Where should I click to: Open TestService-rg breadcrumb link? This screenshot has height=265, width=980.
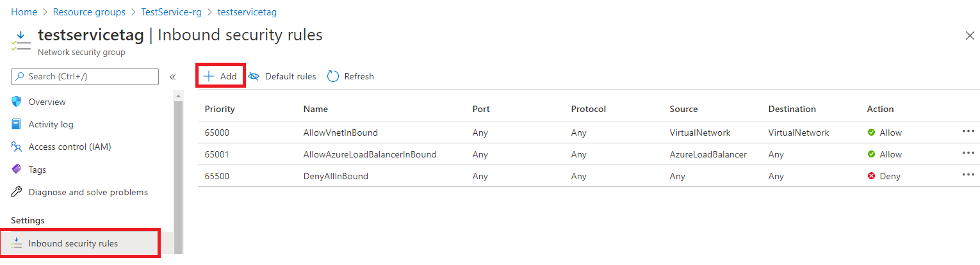click(x=172, y=12)
